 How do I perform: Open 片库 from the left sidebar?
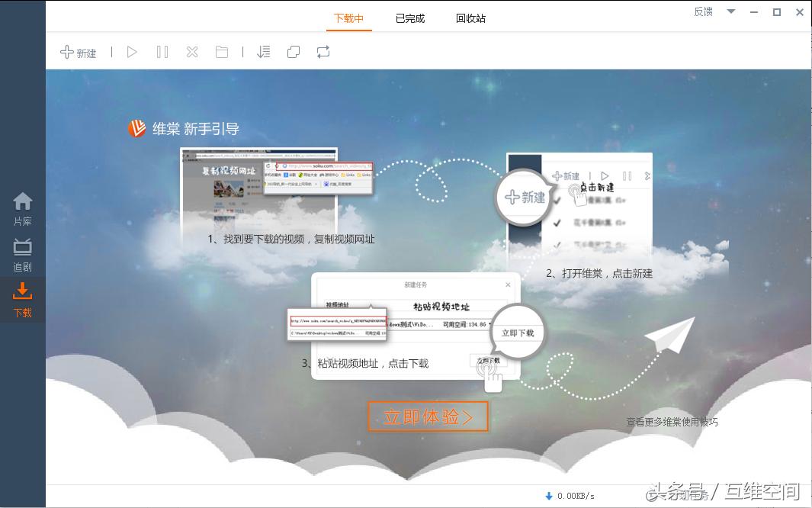[22, 207]
